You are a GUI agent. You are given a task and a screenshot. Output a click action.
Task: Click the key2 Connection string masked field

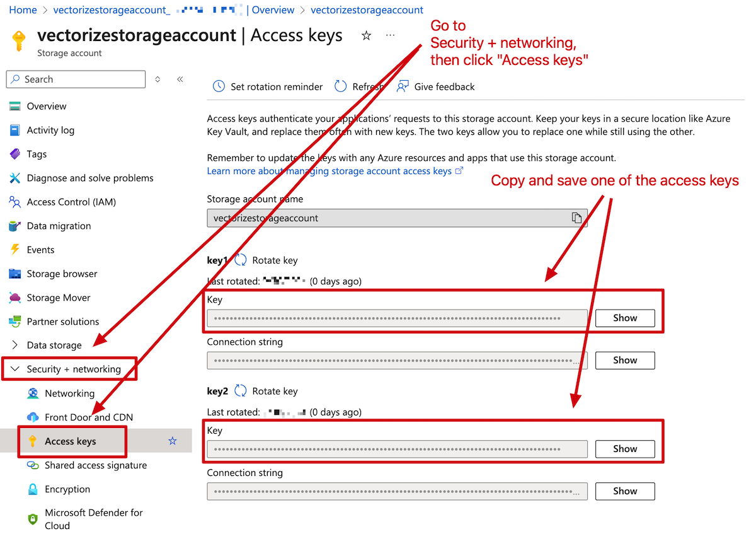397,491
